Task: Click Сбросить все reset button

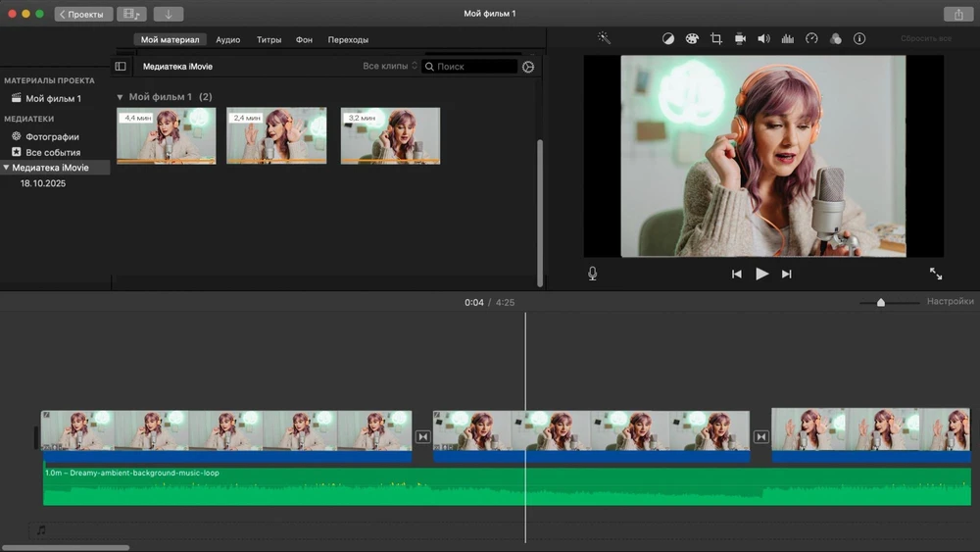Action: [926, 39]
